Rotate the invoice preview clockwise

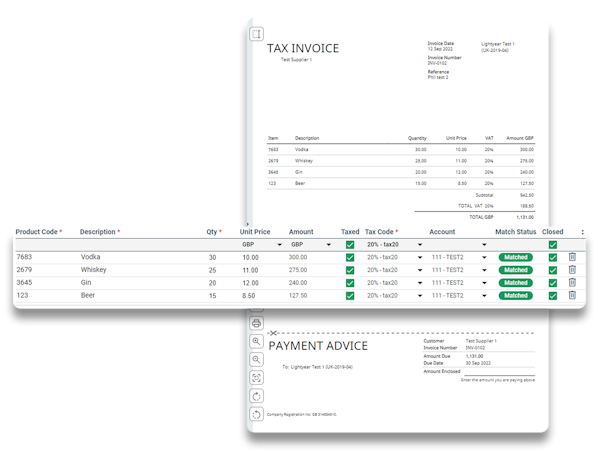click(256, 396)
